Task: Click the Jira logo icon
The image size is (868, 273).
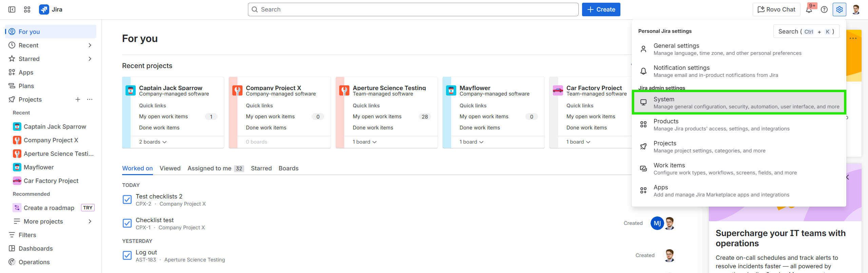Action: click(44, 9)
